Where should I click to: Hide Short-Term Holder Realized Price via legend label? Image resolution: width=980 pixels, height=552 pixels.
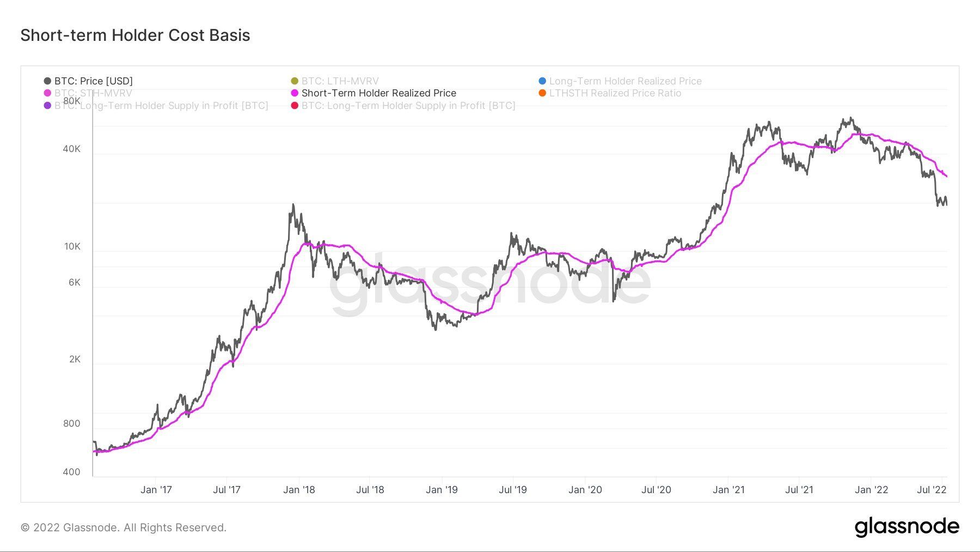pos(379,93)
